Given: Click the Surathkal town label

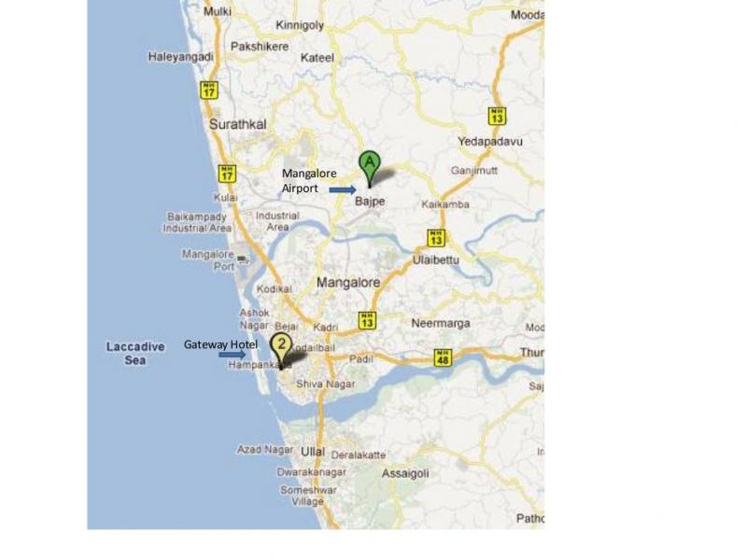Looking at the screenshot, I should (x=238, y=124).
